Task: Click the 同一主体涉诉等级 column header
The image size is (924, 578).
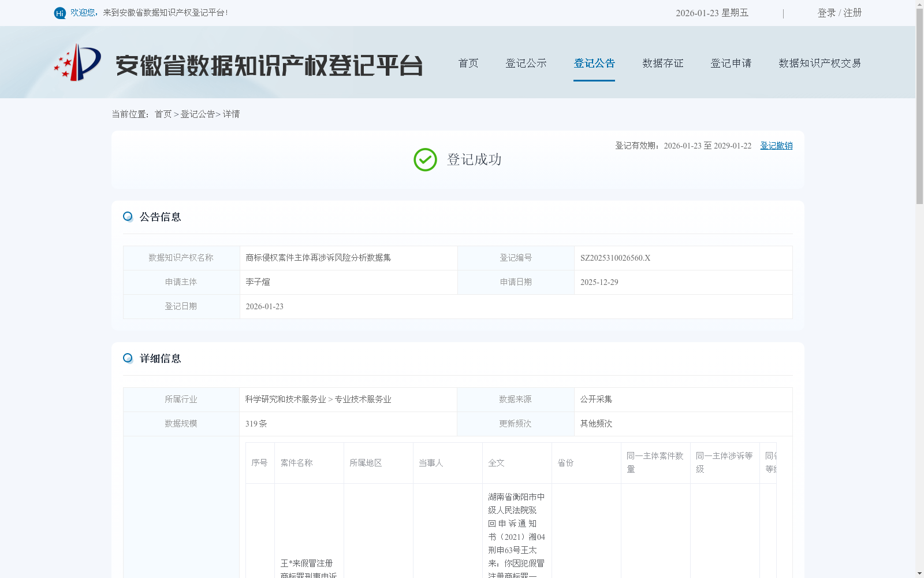Action: pyautogui.click(x=724, y=462)
